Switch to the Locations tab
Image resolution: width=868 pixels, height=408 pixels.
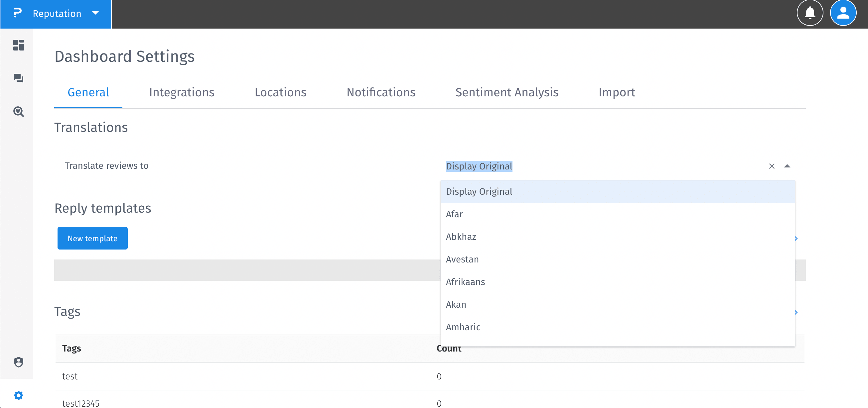point(280,92)
